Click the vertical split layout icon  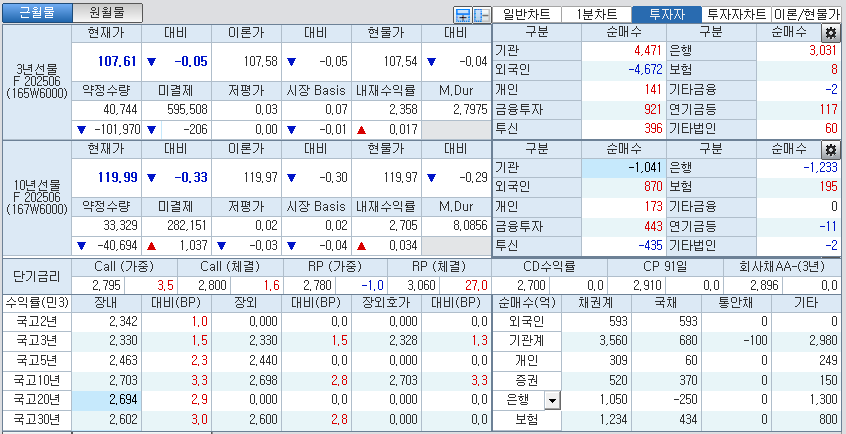[481, 15]
